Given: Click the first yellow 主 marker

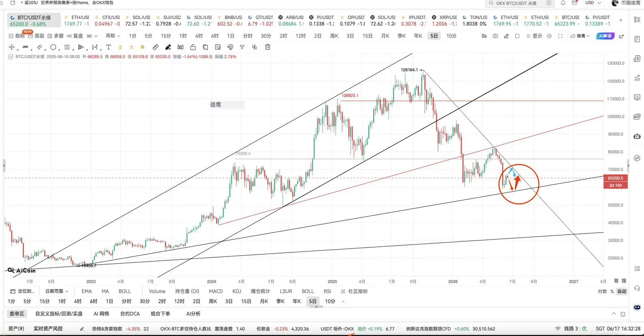Looking at the screenshot, I should [120, 47].
